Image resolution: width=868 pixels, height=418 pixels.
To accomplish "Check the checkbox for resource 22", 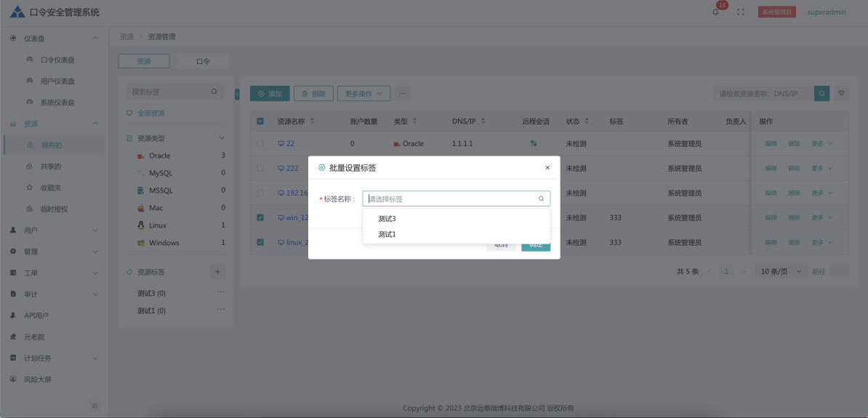I will pos(260,144).
